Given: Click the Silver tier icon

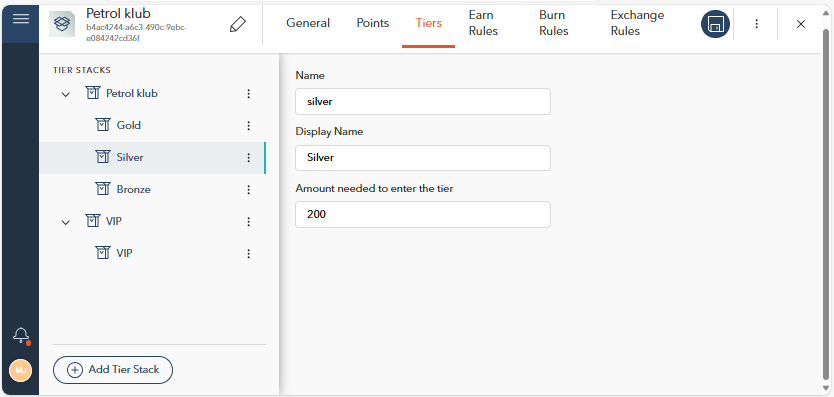Looking at the screenshot, I should (103, 156).
